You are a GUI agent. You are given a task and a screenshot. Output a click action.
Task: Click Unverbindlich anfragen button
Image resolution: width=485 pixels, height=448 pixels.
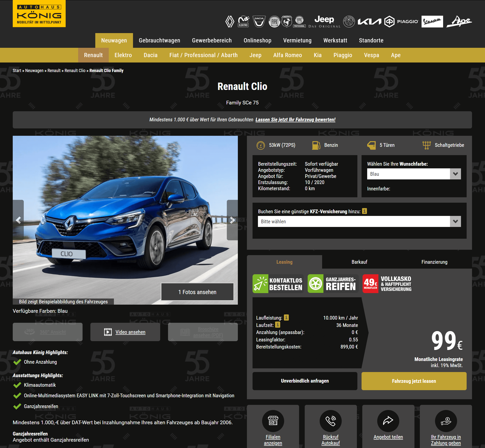305,381
